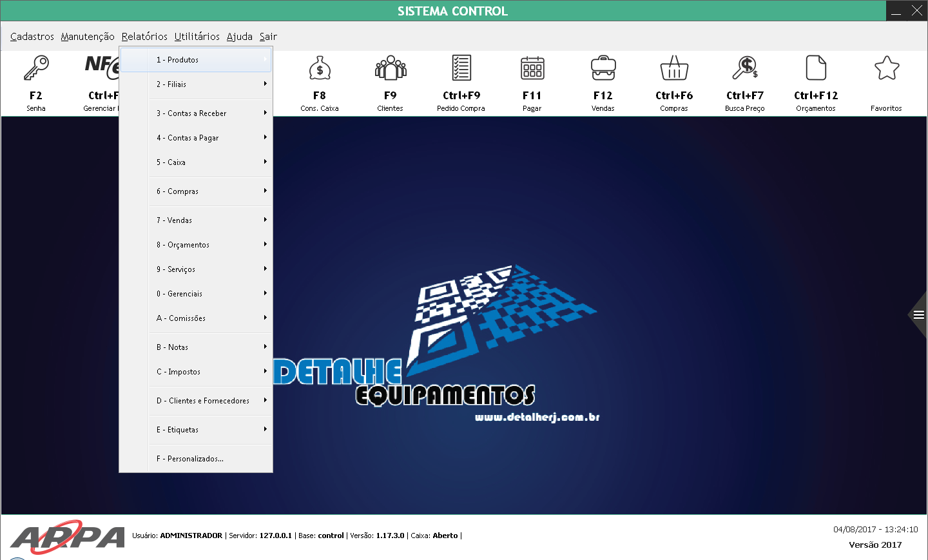Select 'A - Comissões' report entry
Image resolution: width=928 pixels, height=560 pixels.
[x=196, y=318]
